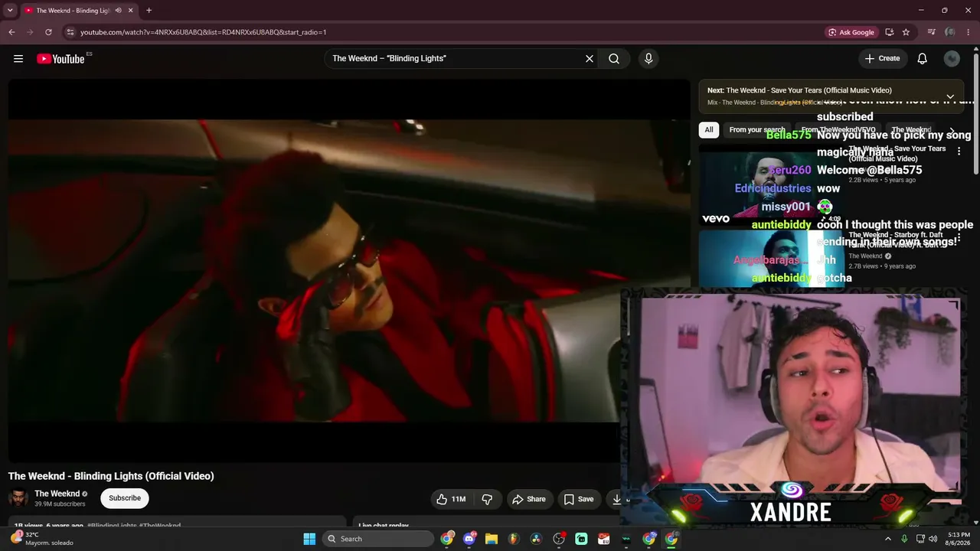Open Discord from the taskbar
The height and width of the screenshot is (551, 980).
(469, 539)
